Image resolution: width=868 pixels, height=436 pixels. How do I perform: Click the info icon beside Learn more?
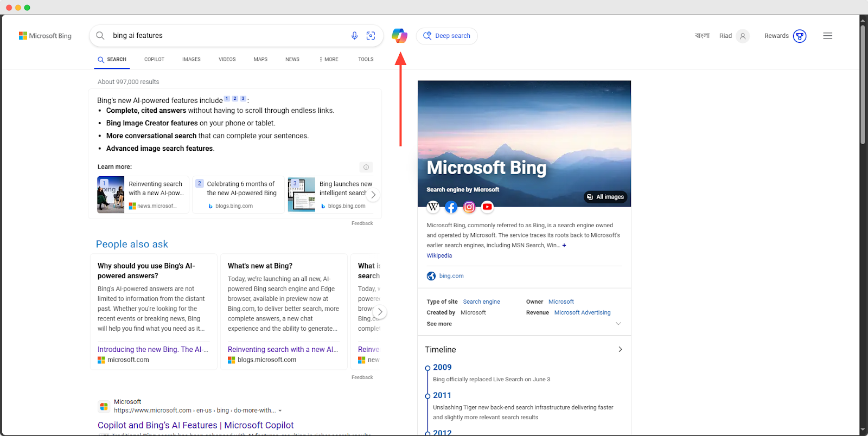coord(366,167)
